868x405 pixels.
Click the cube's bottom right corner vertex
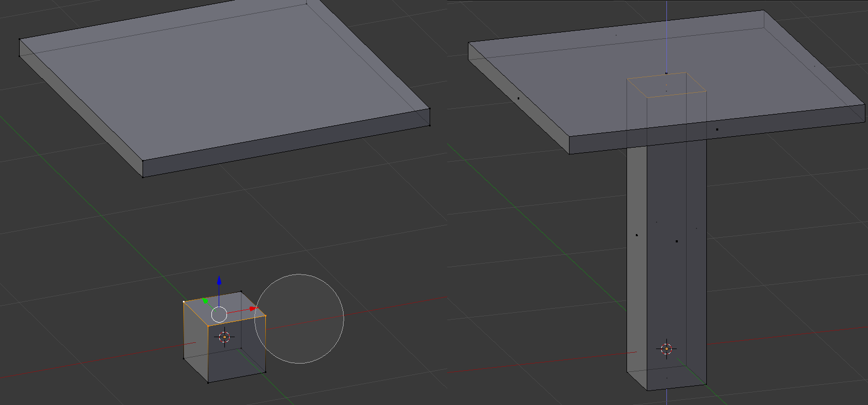265,371
